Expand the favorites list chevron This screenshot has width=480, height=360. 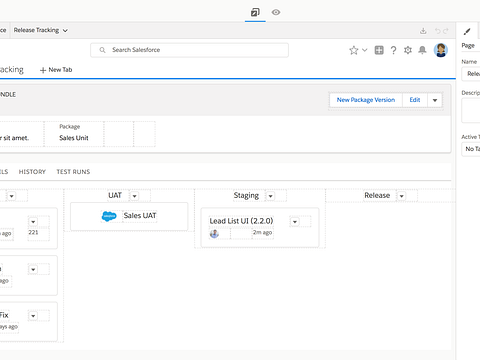(x=365, y=50)
